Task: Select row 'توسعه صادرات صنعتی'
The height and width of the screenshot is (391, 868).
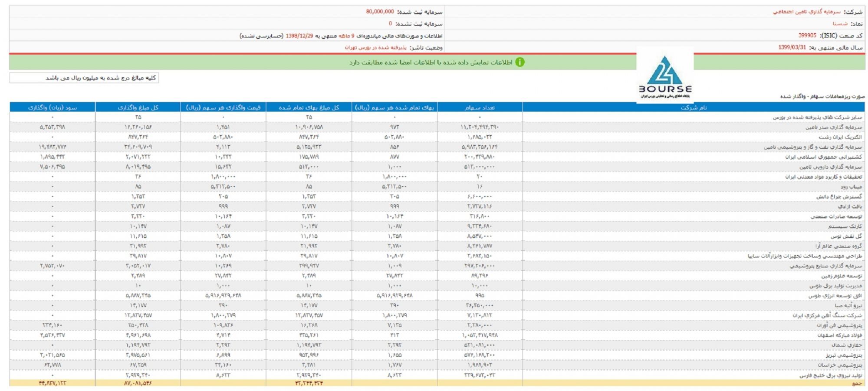Action: (x=437, y=216)
